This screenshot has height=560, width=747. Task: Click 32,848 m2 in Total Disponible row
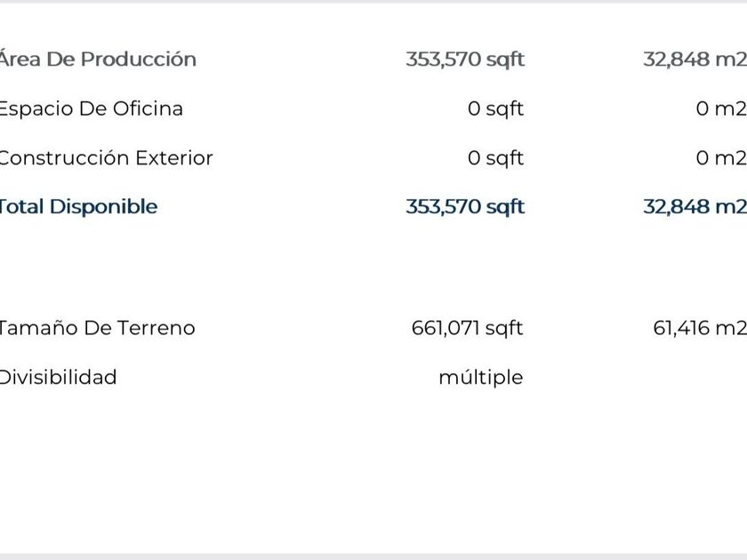coord(694,207)
